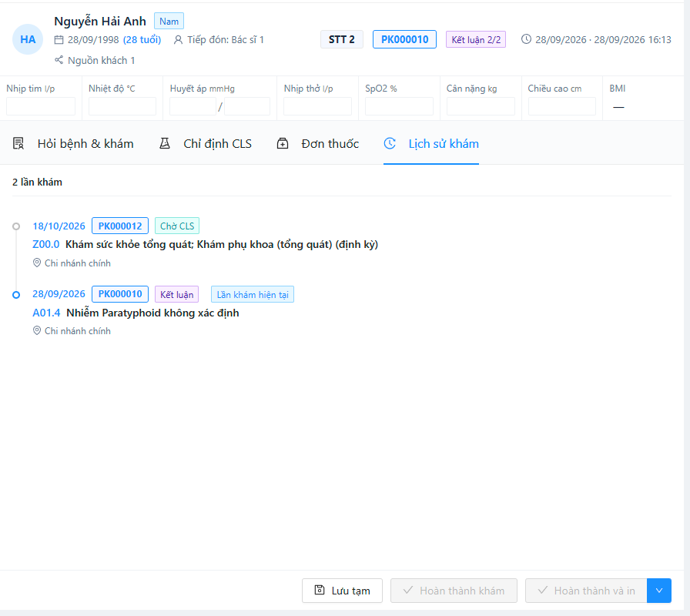Click the ICD code Z00.0

click(x=45, y=244)
